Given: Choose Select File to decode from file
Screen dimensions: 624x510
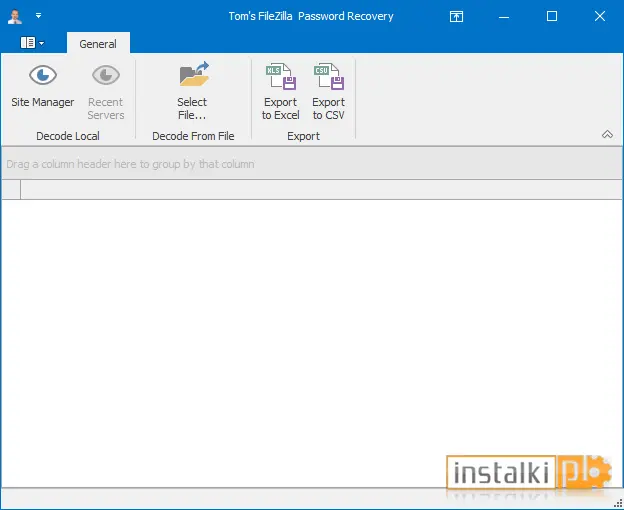Looking at the screenshot, I should 193,91.
